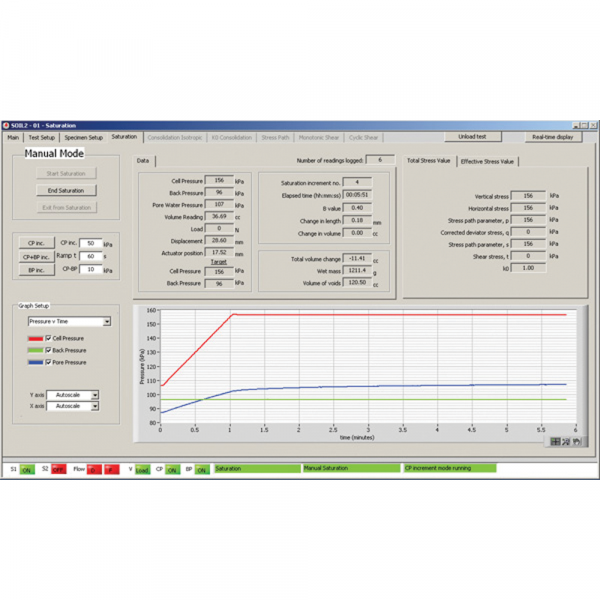Click the graph crosshair cursor tool icon
The image size is (600, 600).
point(556,442)
